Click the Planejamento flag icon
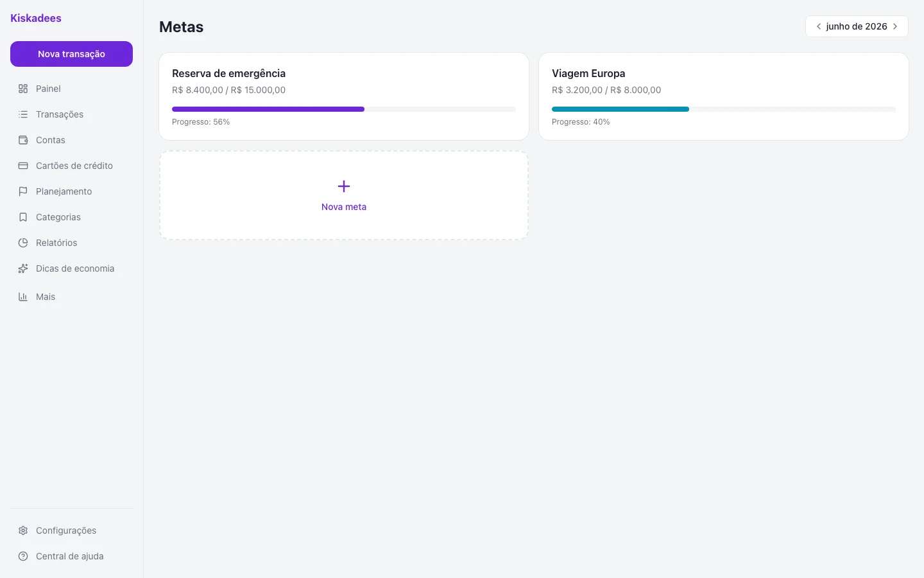Screen dimensions: 924x578 coord(23,191)
